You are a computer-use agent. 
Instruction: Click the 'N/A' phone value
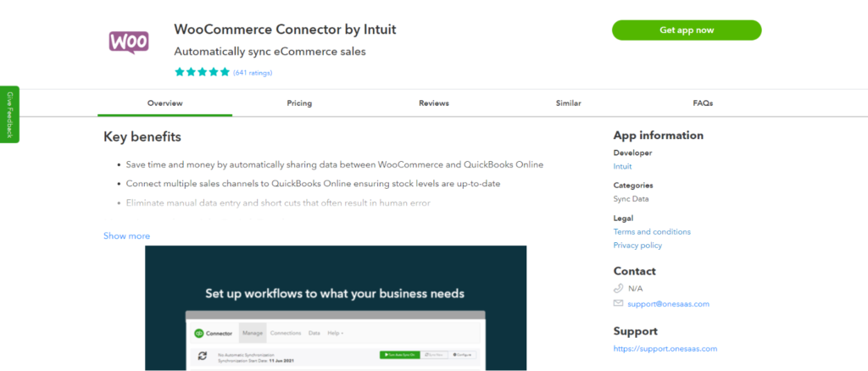(x=636, y=289)
